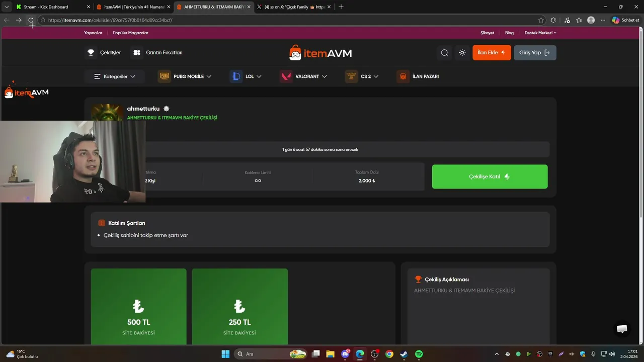Open browser profile avatar
Viewport: 644px width, 362px height.
click(x=591, y=20)
